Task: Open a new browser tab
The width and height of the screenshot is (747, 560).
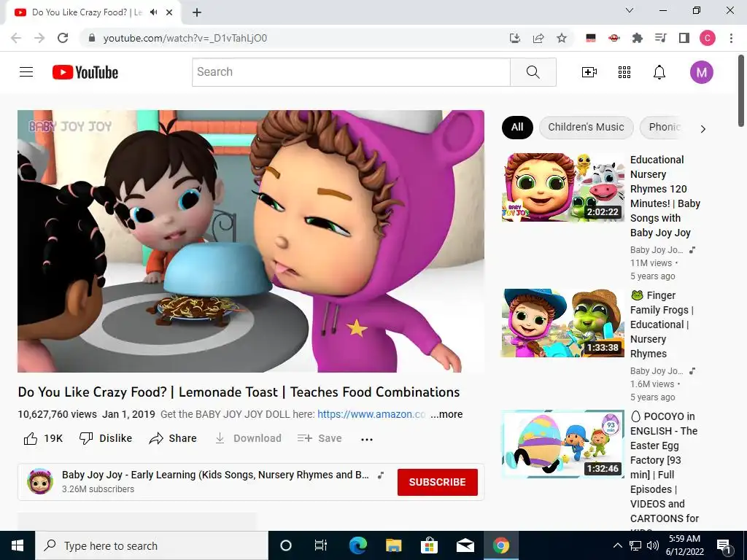Action: coord(197,12)
